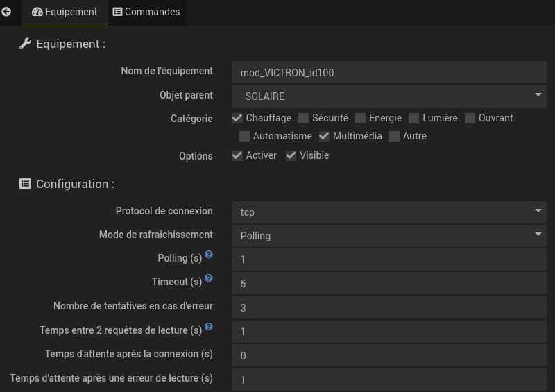Click the back arrow icon

pos(6,12)
